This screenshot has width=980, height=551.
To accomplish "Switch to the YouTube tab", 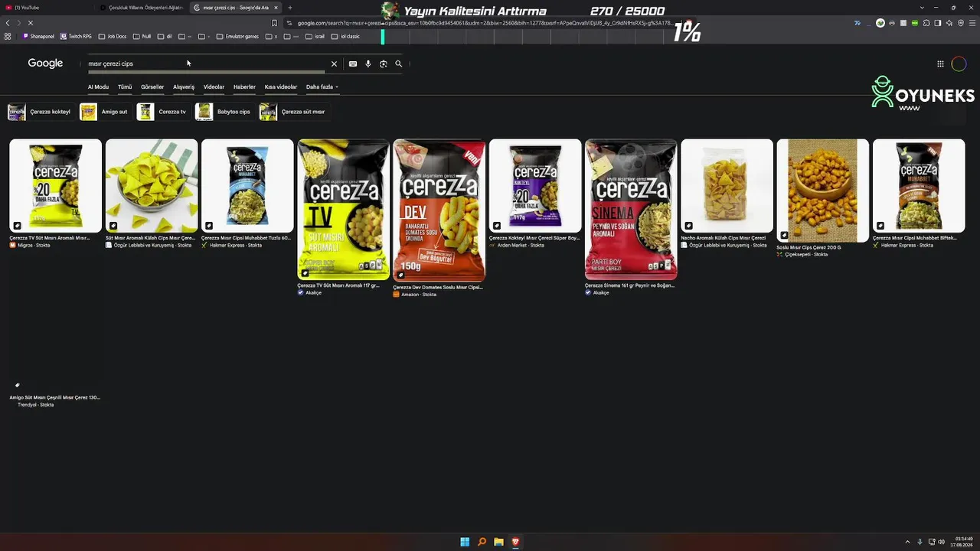I will click(x=47, y=8).
